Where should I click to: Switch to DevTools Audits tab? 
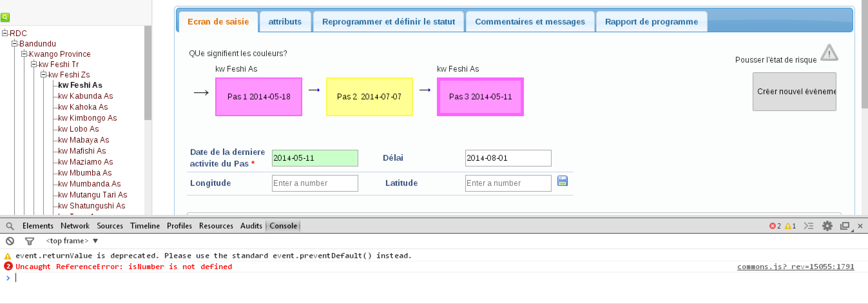point(251,226)
